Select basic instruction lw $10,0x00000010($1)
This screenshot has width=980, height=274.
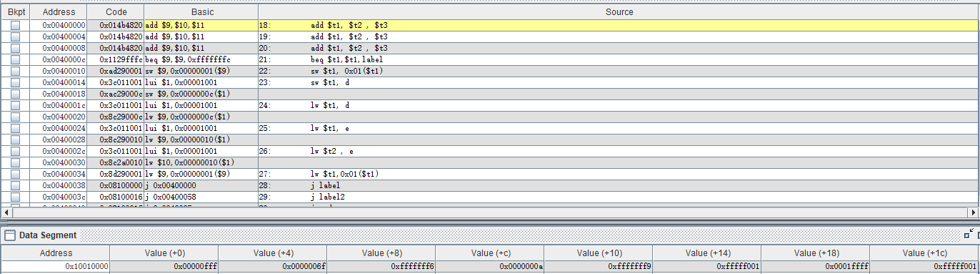201,162
